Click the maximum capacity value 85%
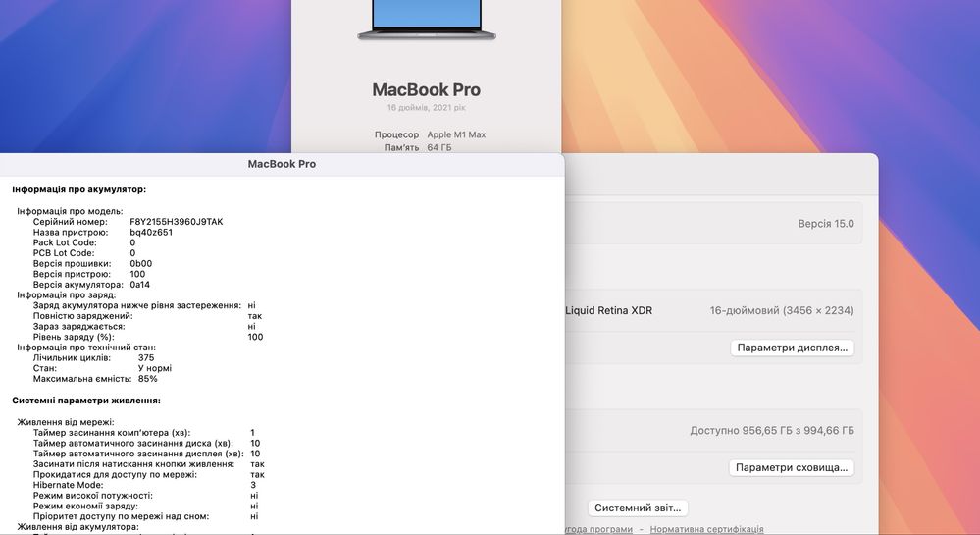This screenshot has width=980, height=535. [x=148, y=379]
